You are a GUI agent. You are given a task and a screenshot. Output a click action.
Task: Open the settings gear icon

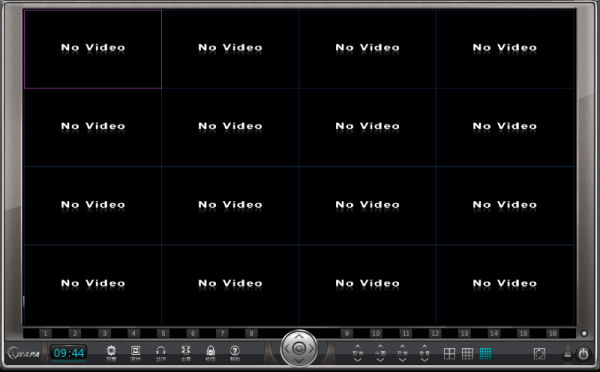click(x=111, y=351)
